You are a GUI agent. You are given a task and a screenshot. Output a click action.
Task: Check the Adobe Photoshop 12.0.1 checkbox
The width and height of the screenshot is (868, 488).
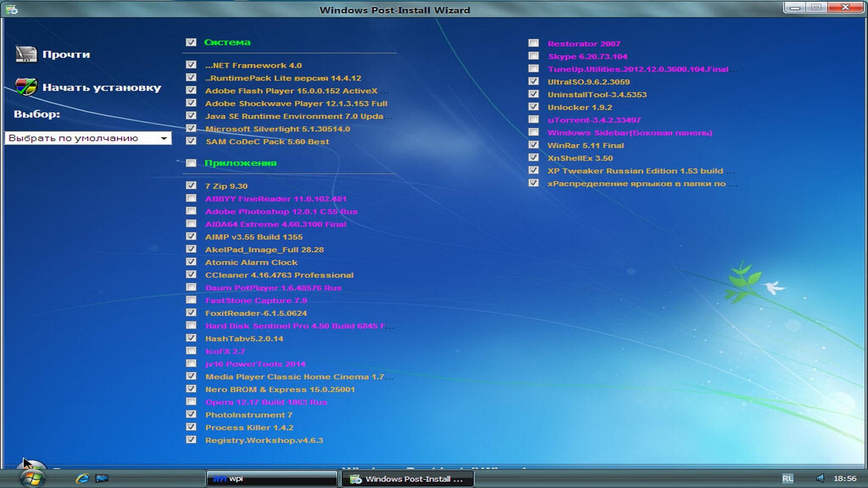[191, 211]
